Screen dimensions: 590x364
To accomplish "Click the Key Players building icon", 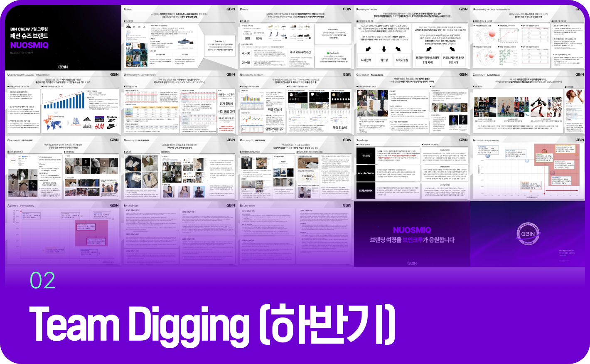I will [76, 121].
